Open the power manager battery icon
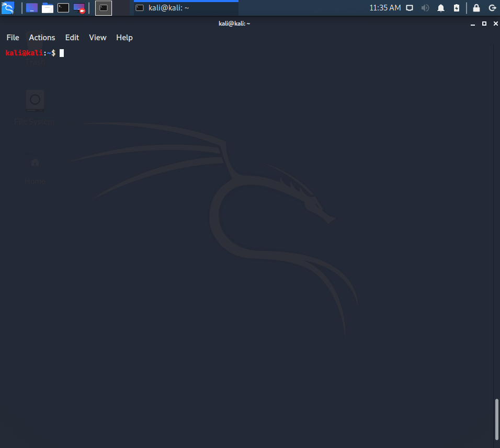The width and height of the screenshot is (500, 448). pos(457,8)
